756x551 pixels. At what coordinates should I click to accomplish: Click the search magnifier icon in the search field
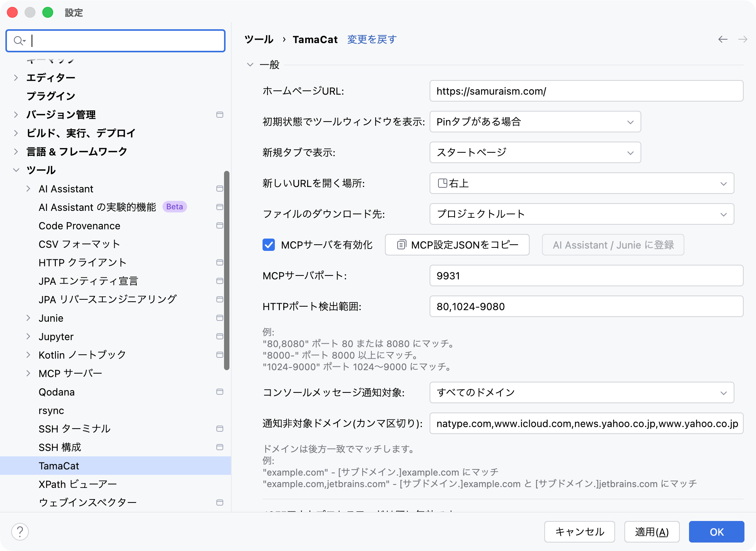click(18, 40)
